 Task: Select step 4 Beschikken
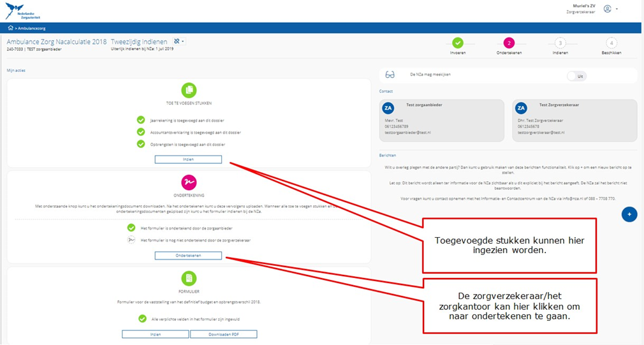point(611,43)
